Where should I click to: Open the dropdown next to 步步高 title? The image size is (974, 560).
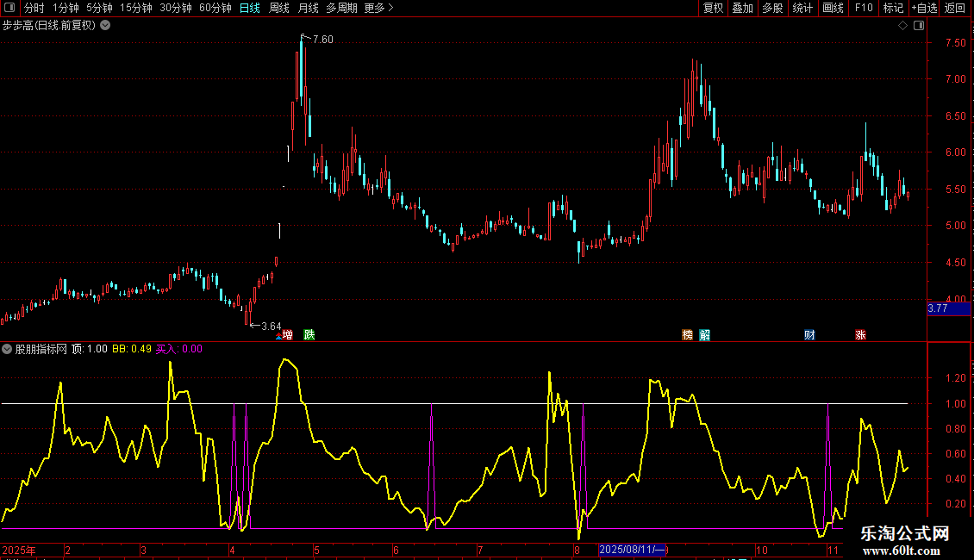click(106, 26)
